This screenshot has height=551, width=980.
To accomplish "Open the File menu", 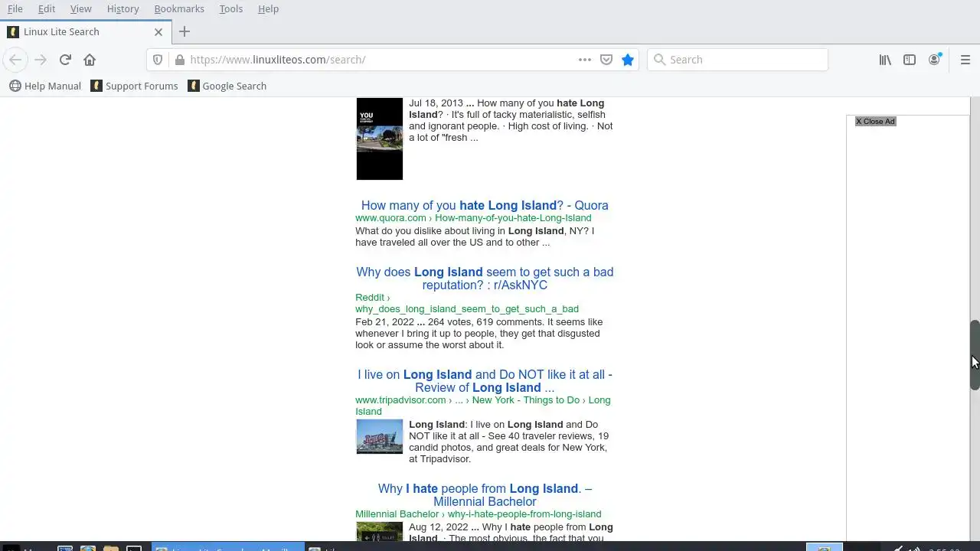I will 15,8.
